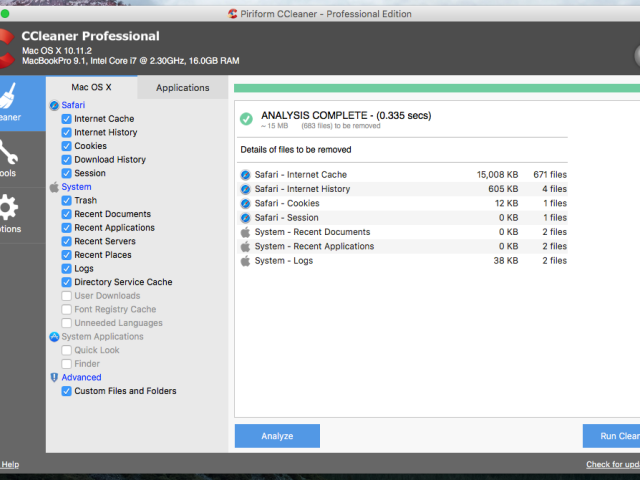This screenshot has width=640, height=480.
Task: Toggle the Recent Places checkbox
Action: (67, 255)
